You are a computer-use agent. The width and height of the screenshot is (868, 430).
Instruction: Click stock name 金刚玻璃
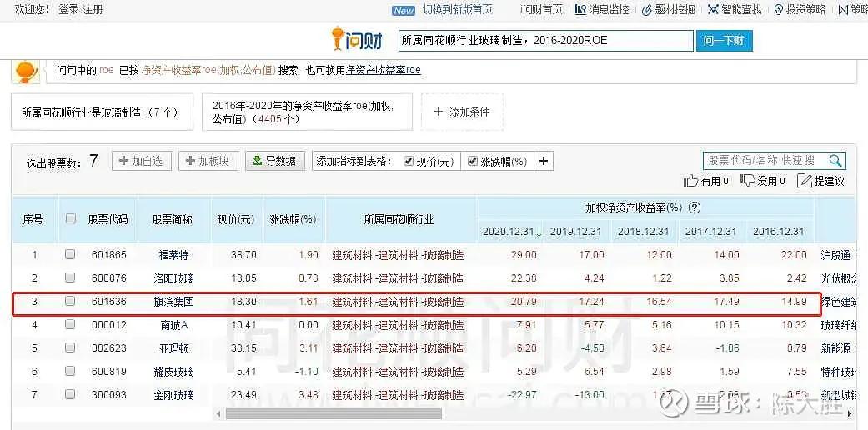[x=173, y=394]
